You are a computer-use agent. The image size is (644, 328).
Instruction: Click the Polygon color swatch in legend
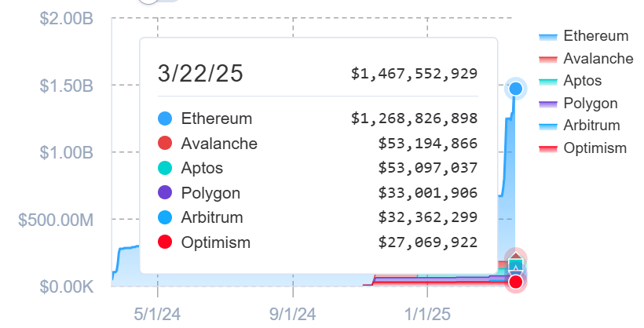[x=548, y=104]
